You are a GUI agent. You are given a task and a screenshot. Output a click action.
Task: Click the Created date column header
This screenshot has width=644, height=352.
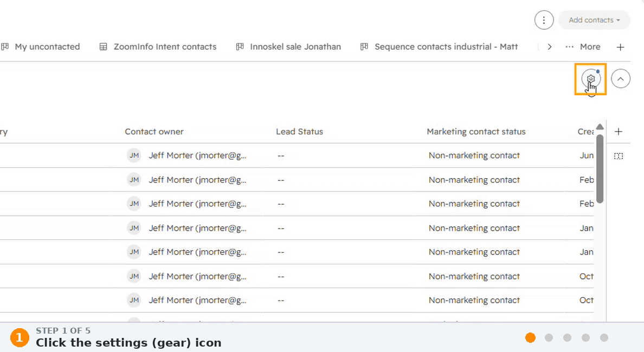[585, 132]
